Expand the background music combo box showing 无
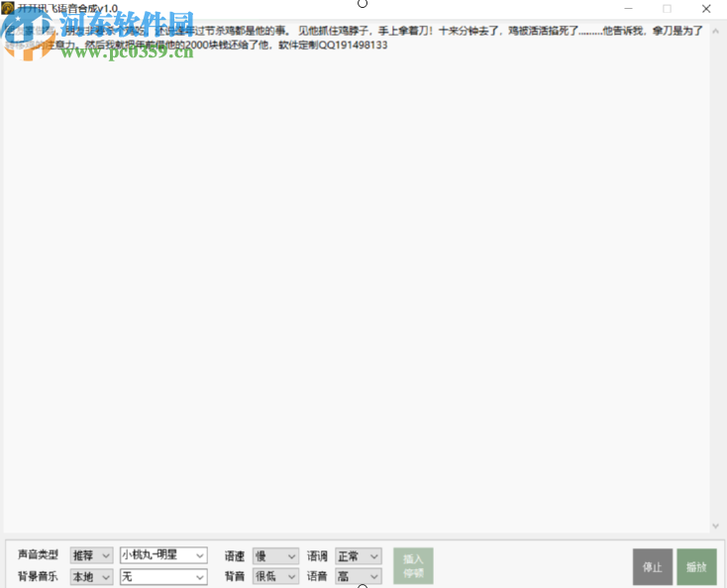The image size is (727, 588). pyautogui.click(x=163, y=576)
